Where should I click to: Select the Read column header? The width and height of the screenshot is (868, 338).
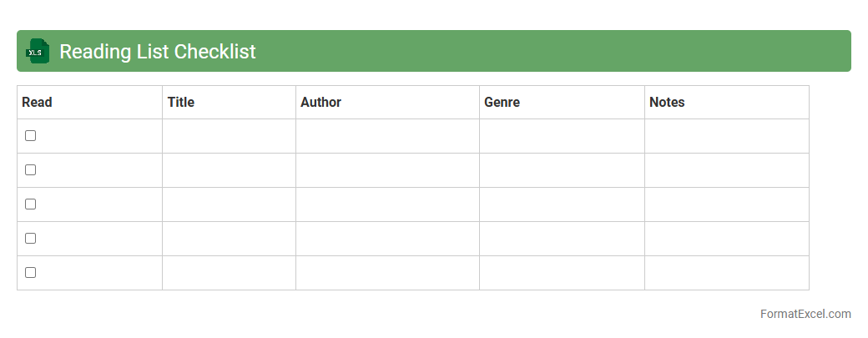(x=37, y=102)
